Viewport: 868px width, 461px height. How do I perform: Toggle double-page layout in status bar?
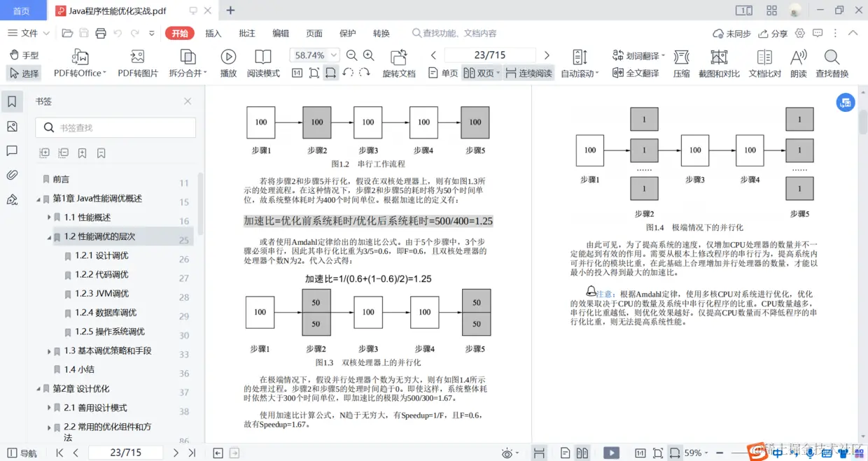tap(582, 453)
